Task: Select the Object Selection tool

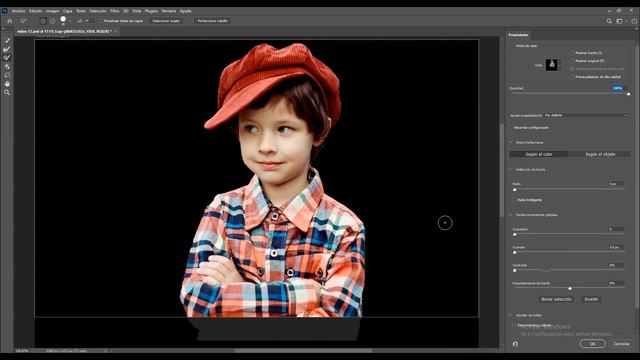Action: 7,67
